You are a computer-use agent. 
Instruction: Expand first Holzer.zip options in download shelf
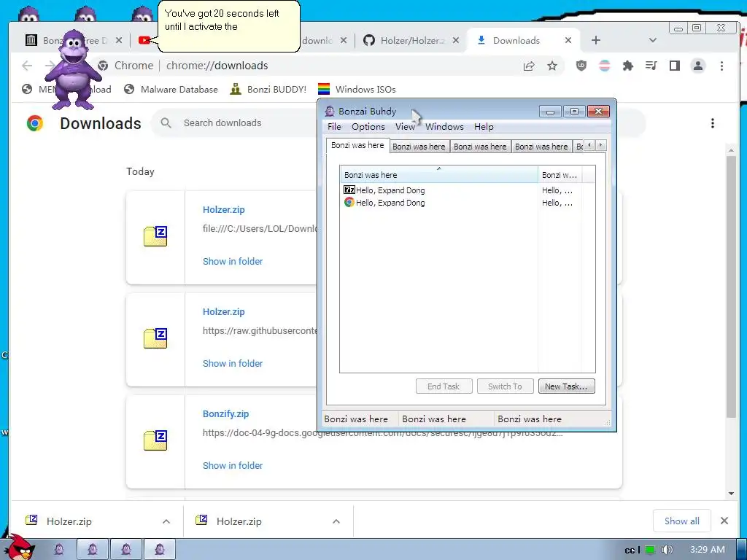[x=166, y=521]
